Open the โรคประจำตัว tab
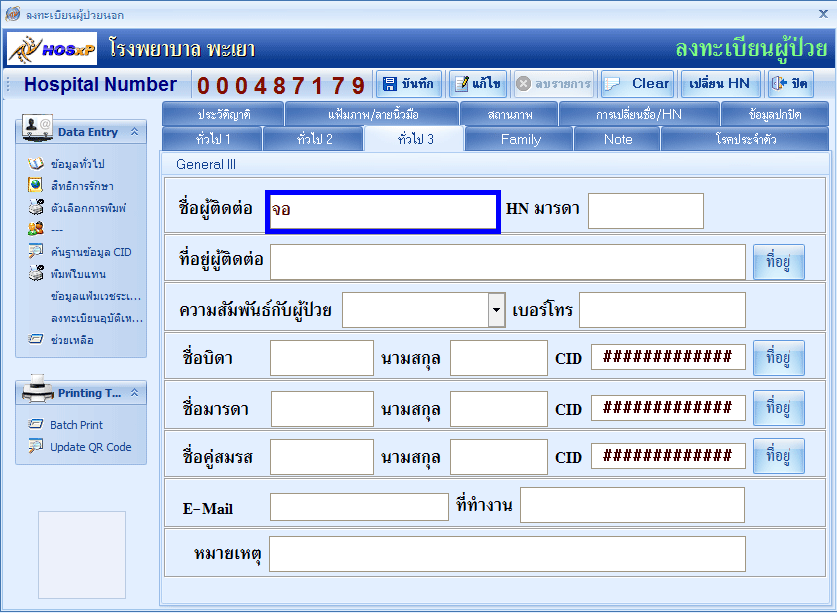The image size is (837, 613). 745,139
